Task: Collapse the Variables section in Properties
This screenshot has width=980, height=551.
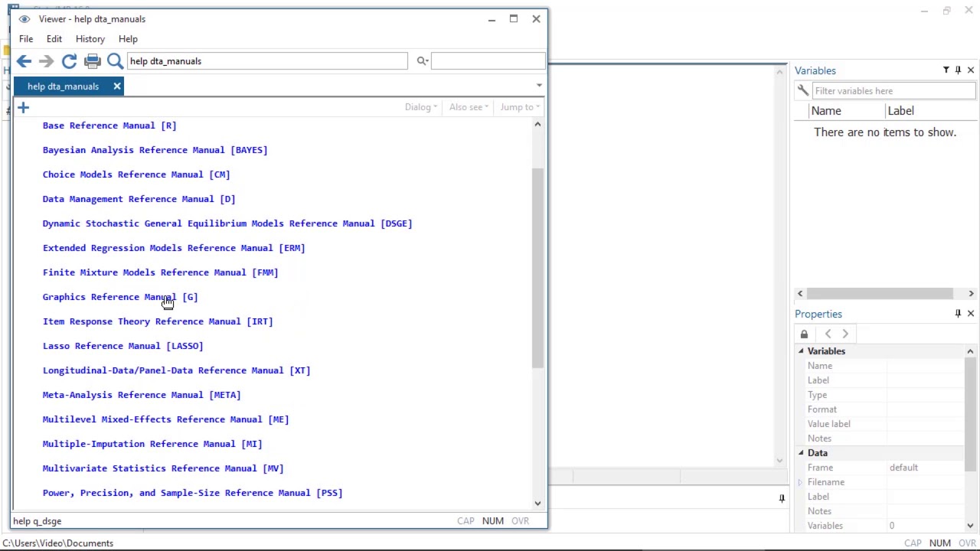Action: (801, 351)
